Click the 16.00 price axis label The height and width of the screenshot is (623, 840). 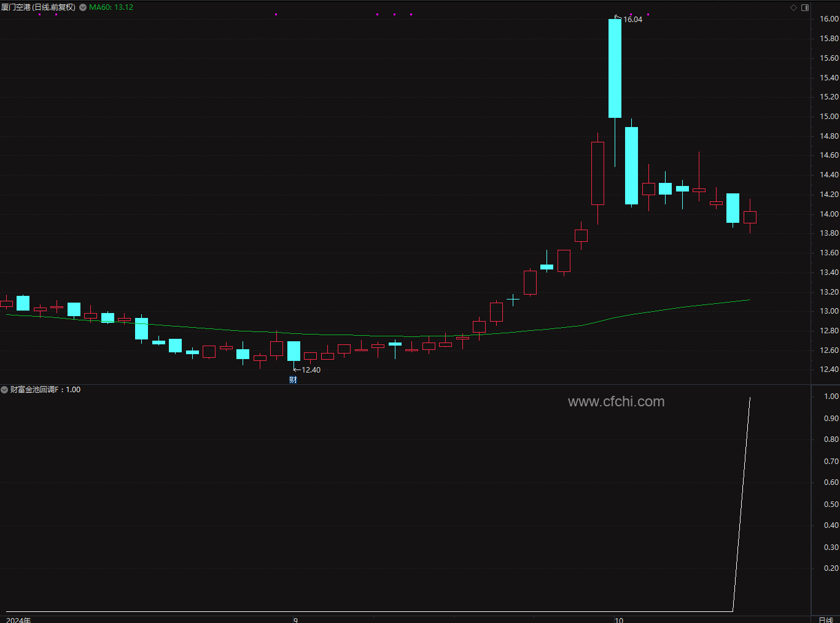[829, 19]
